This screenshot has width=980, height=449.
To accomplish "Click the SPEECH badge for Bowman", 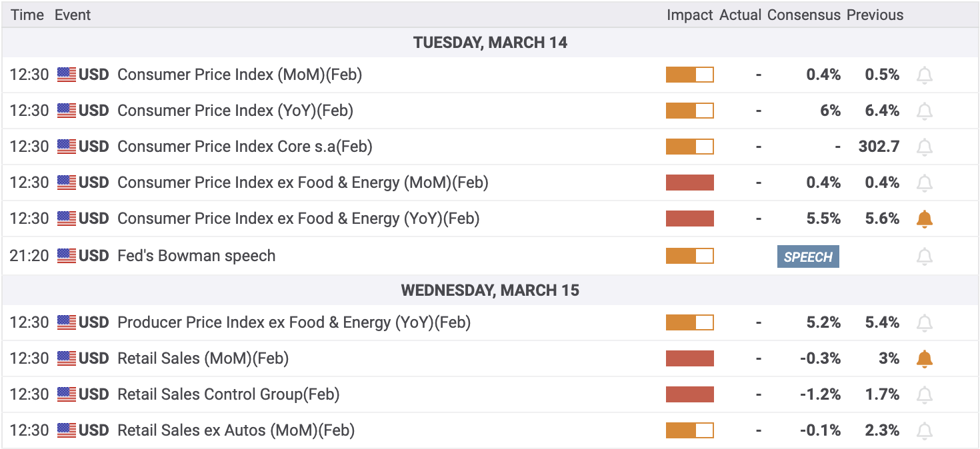I will 807,256.
